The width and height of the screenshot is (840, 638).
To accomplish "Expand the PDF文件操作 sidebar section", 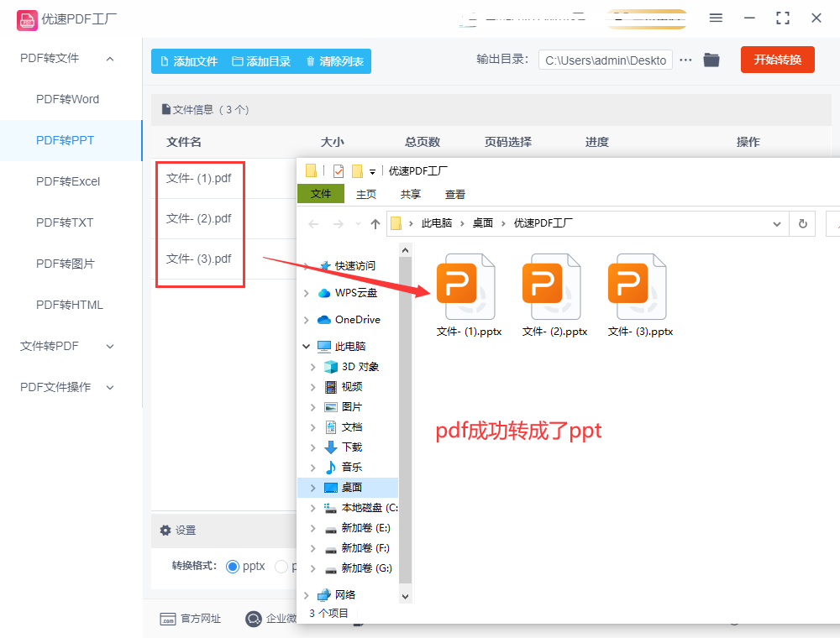I will [x=110, y=388].
